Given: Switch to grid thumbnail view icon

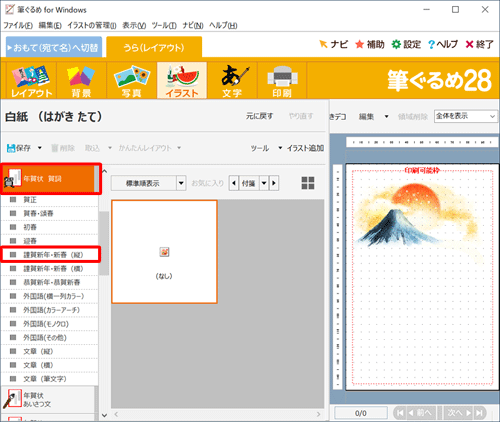Looking at the screenshot, I should [x=308, y=183].
